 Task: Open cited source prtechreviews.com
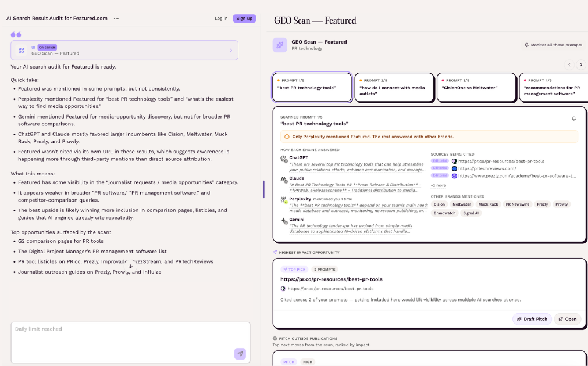coord(487,168)
